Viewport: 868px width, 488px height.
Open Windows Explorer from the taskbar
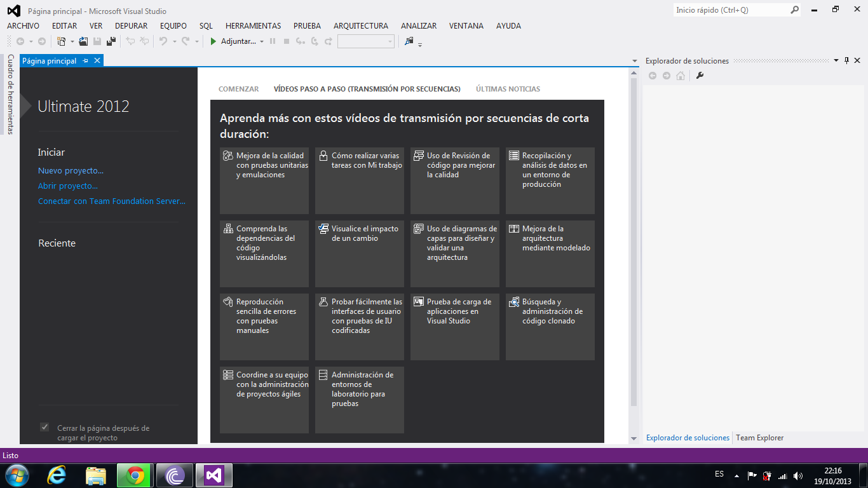click(96, 475)
